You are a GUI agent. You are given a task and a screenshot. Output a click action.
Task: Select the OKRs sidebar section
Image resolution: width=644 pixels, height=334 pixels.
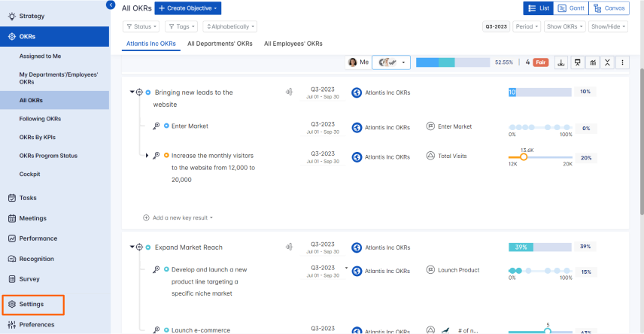[x=55, y=37]
